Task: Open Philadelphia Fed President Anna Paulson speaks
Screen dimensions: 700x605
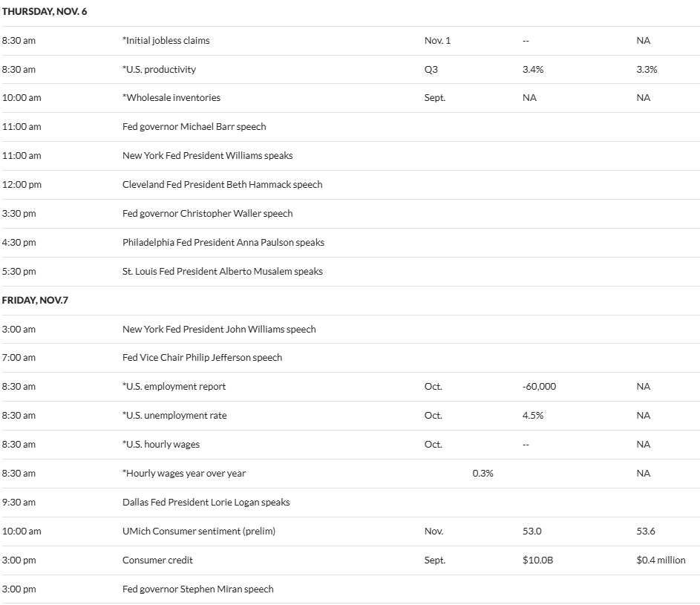Action: click(223, 243)
